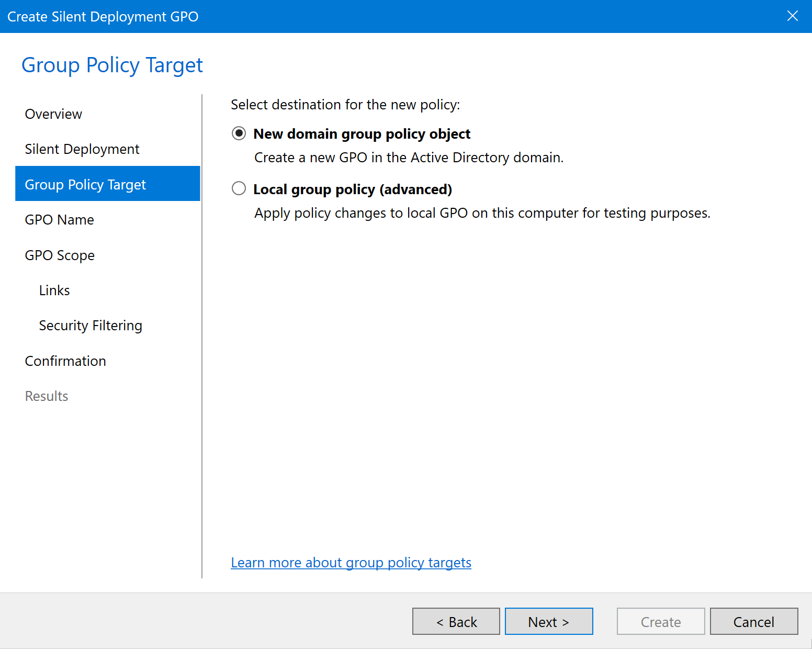Jump to the GPO Name step
This screenshot has height=649, width=812.
[60, 220]
